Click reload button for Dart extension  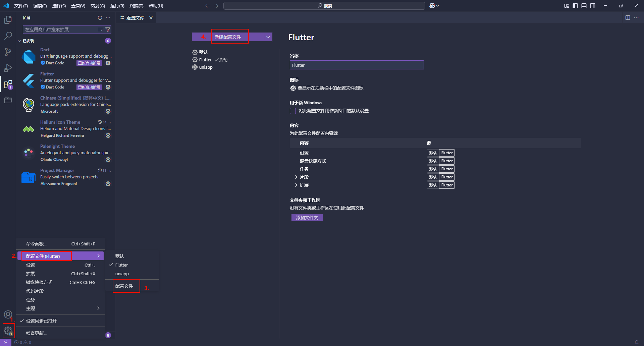tap(89, 63)
